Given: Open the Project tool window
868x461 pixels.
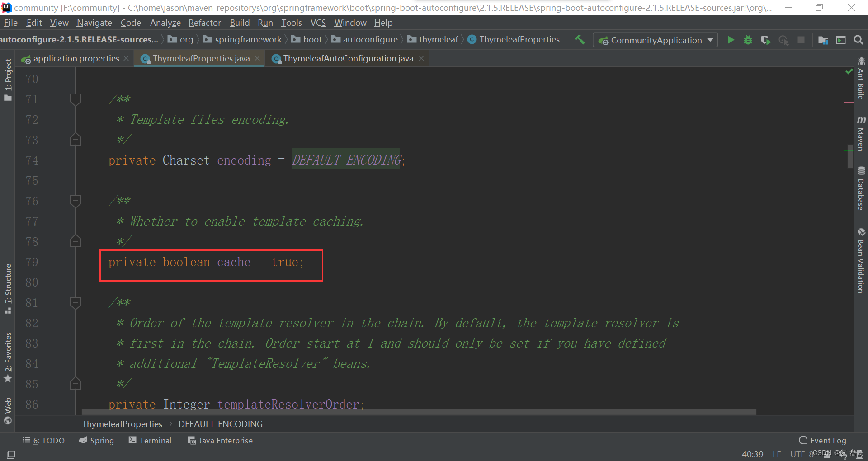Looking at the screenshot, I should 8,80.
